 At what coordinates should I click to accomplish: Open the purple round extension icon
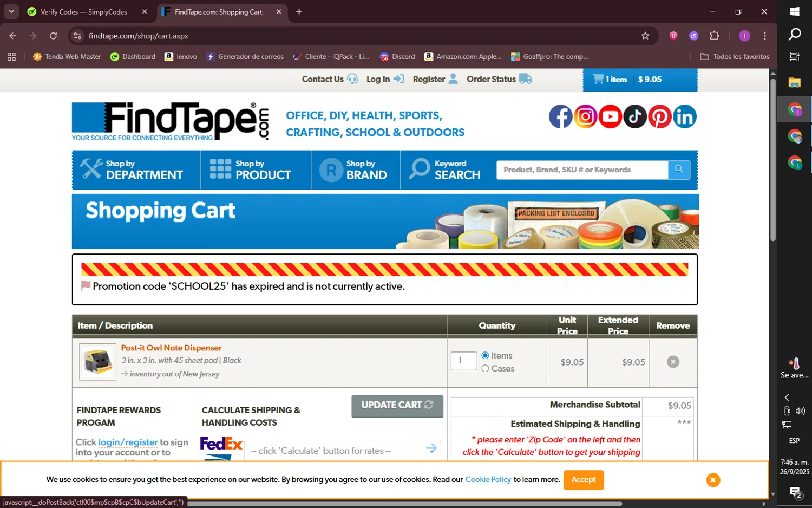click(693, 36)
